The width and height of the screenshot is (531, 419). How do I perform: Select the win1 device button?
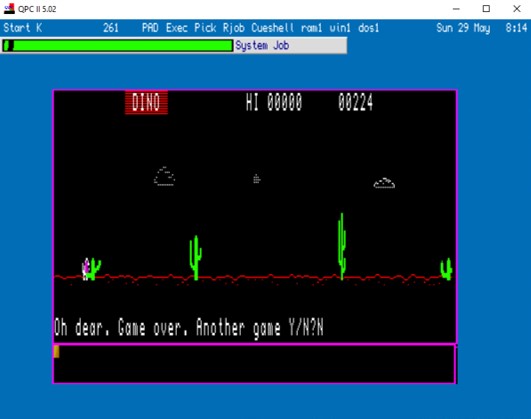click(x=340, y=28)
